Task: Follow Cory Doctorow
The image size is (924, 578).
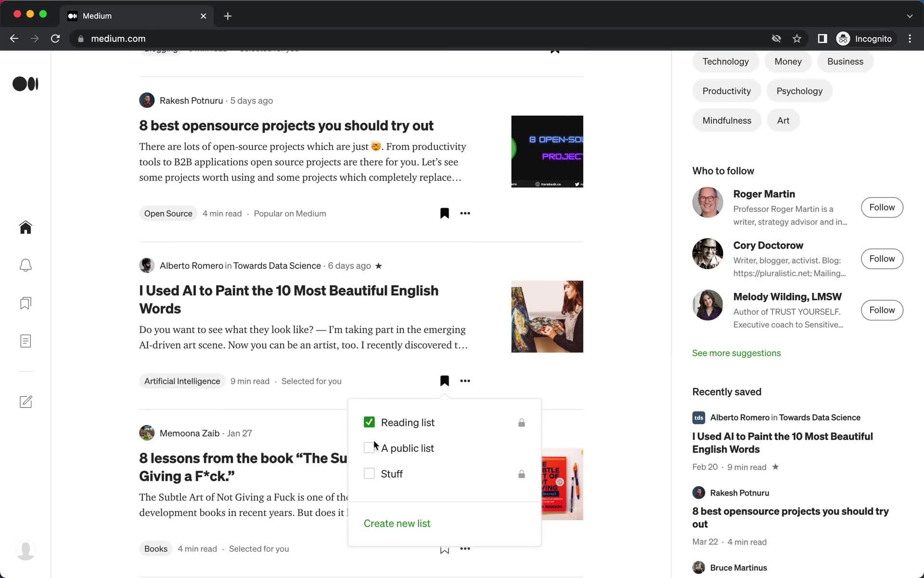Action: coord(882,259)
